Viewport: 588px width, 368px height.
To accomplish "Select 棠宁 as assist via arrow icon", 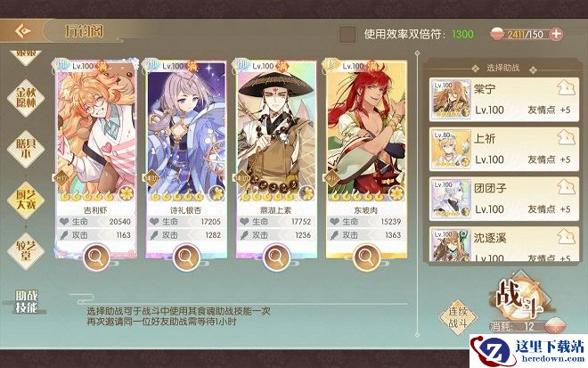I will (x=566, y=89).
